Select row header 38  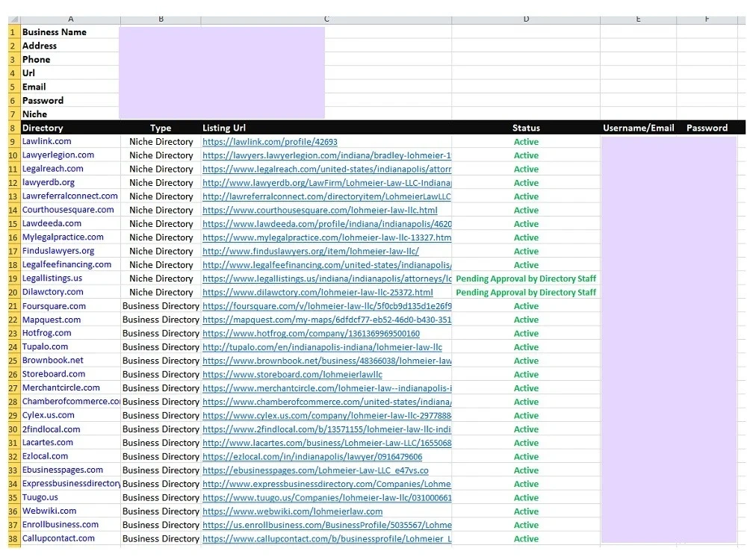pyautogui.click(x=13, y=539)
